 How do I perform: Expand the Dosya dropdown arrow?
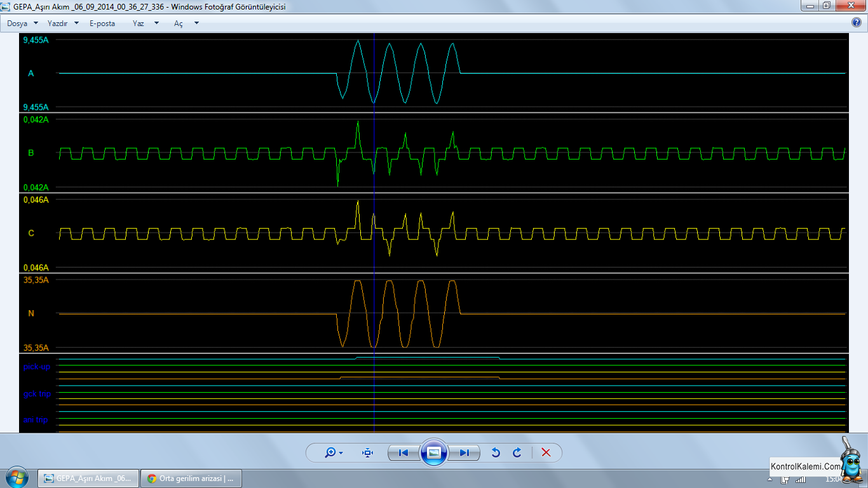(x=36, y=23)
